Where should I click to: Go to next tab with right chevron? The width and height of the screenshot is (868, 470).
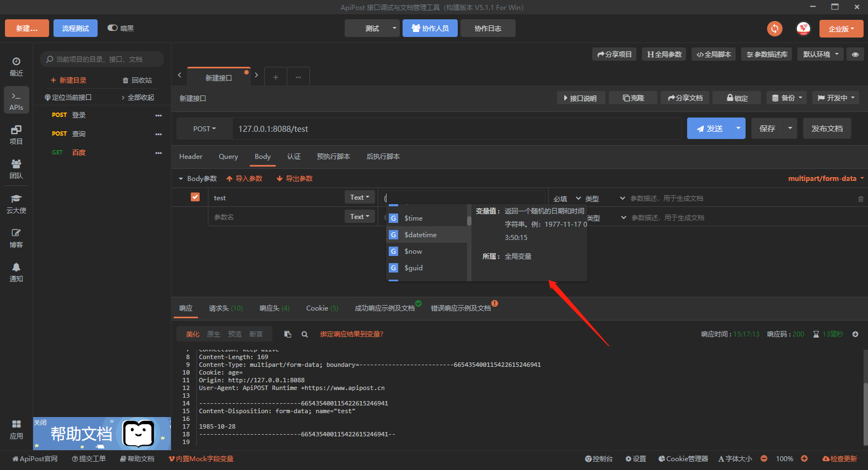pyautogui.click(x=256, y=75)
